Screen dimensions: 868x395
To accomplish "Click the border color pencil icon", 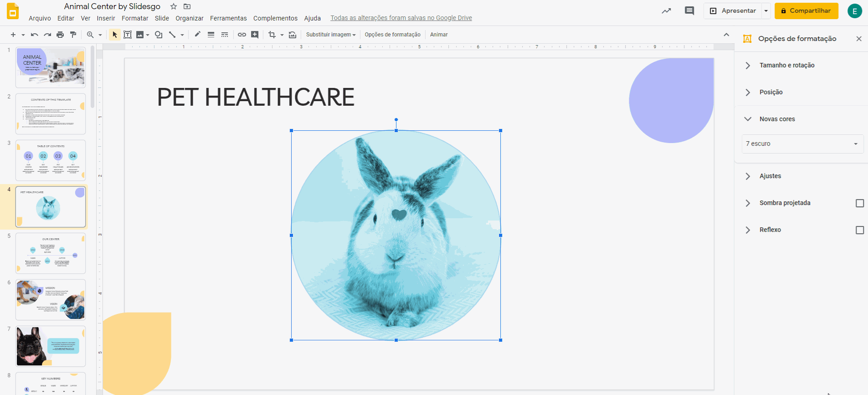I will click(x=197, y=34).
